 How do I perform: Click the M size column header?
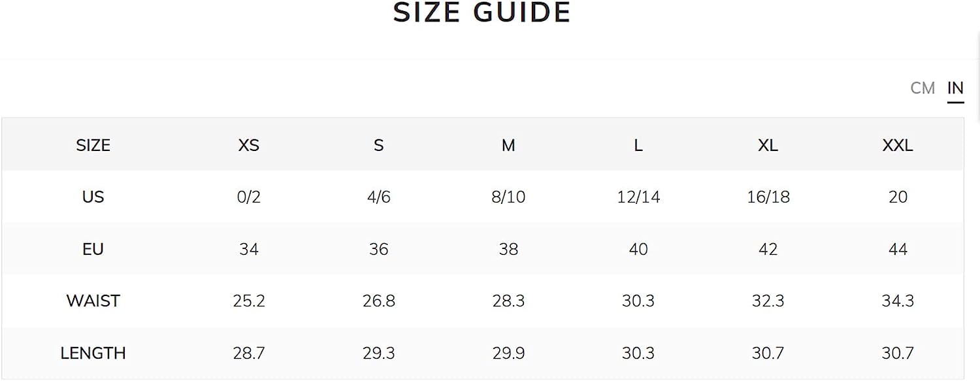point(508,145)
